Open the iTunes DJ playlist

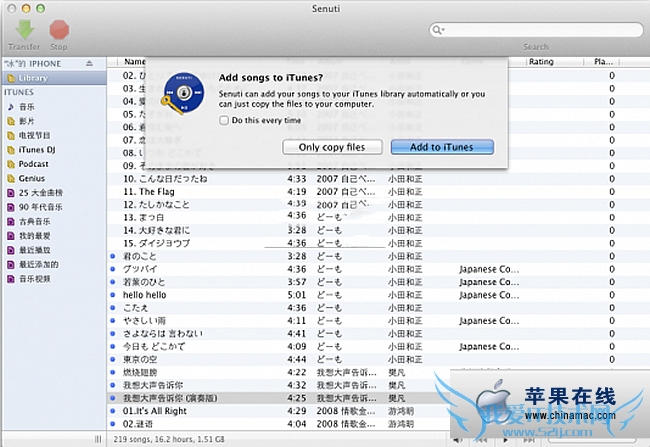[39, 149]
